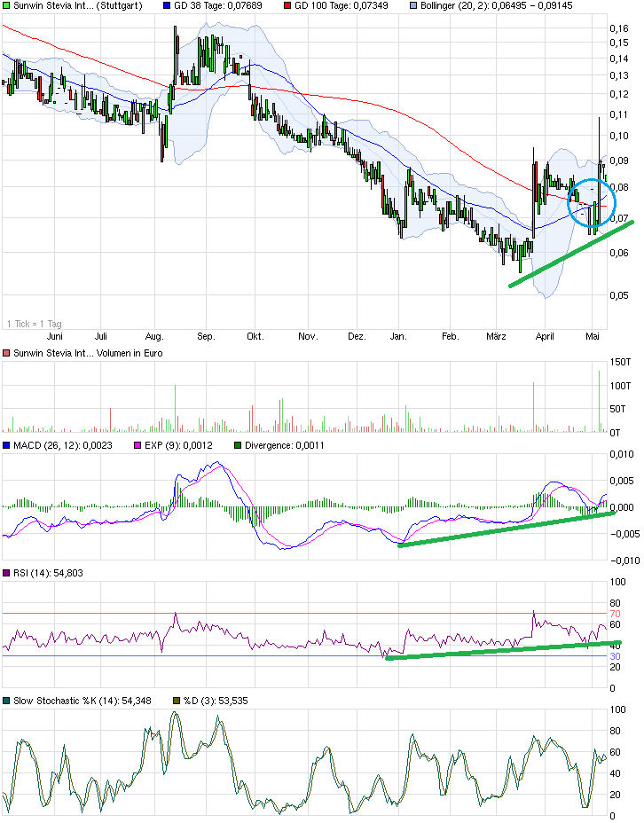Click the 'Mai' month label on the axis
This screenshot has width=644, height=823.
point(592,336)
